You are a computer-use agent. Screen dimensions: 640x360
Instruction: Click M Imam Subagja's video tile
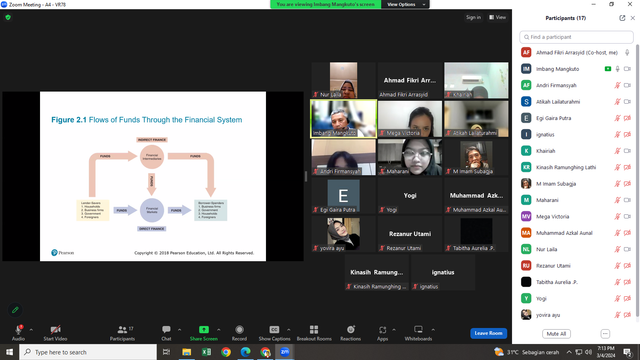pyautogui.click(x=476, y=157)
